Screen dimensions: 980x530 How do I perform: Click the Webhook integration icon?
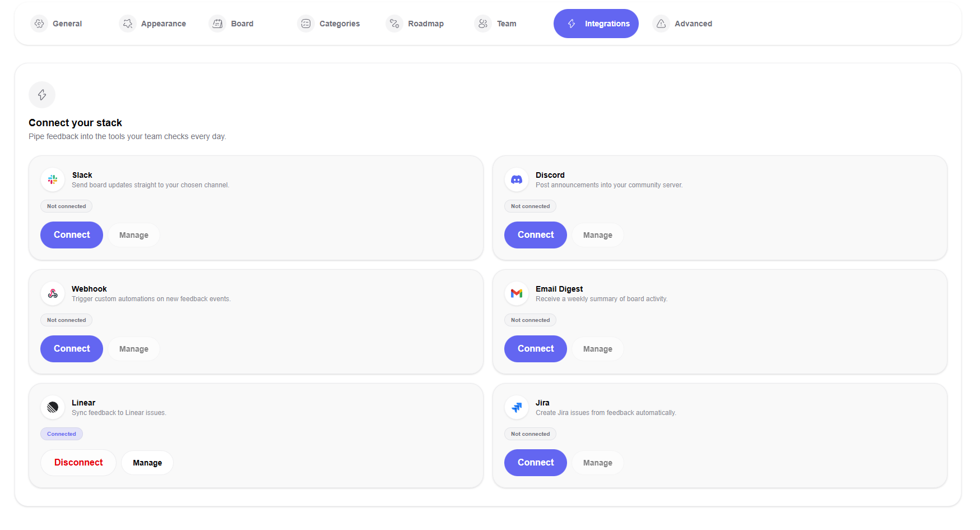pos(52,293)
